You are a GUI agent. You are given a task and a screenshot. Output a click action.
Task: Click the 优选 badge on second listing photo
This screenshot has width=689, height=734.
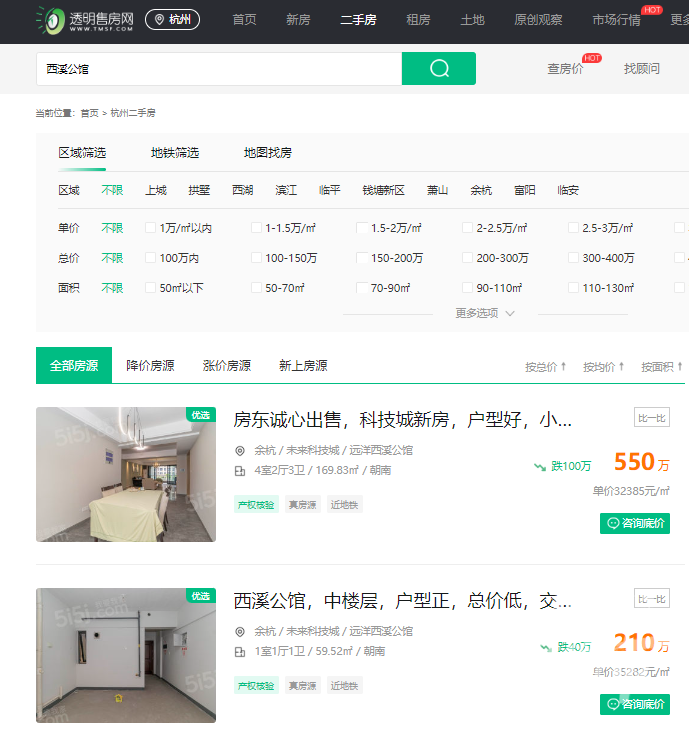coord(201,595)
